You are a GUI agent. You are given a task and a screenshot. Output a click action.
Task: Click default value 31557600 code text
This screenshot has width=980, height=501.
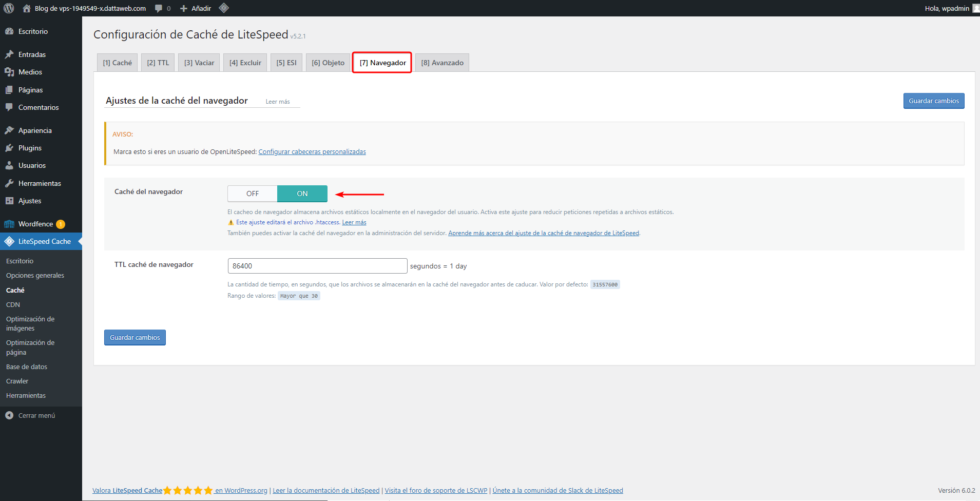tap(605, 284)
